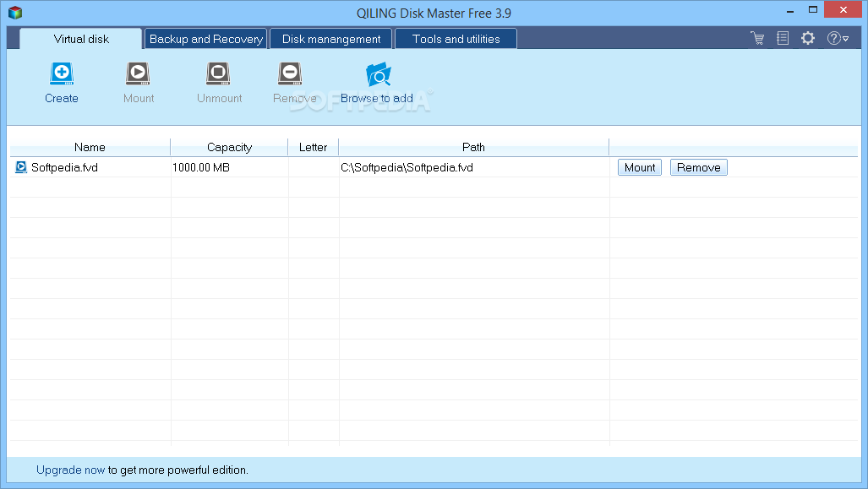Open the Disk management tab
This screenshot has height=489, width=868.
click(x=331, y=39)
